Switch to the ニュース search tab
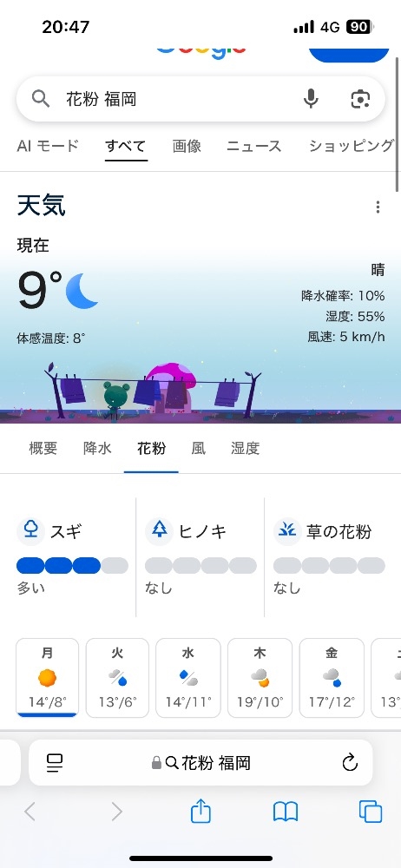This screenshot has width=401, height=868. (254, 146)
